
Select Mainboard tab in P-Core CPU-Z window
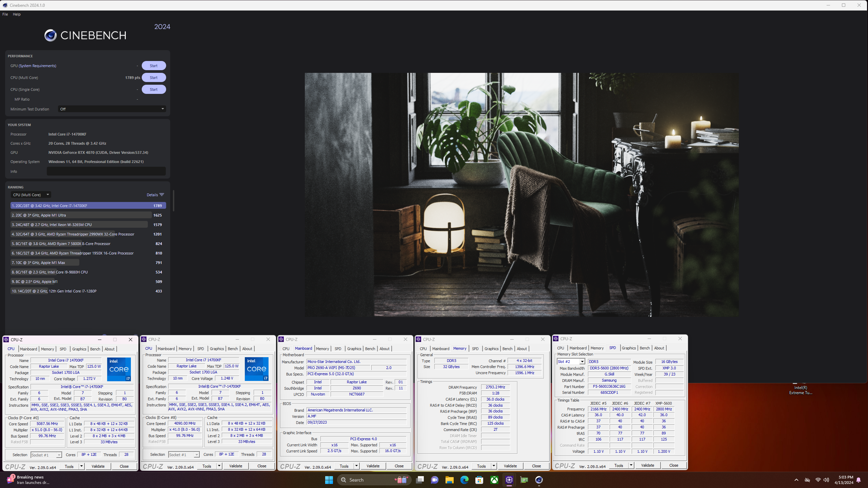tap(28, 349)
